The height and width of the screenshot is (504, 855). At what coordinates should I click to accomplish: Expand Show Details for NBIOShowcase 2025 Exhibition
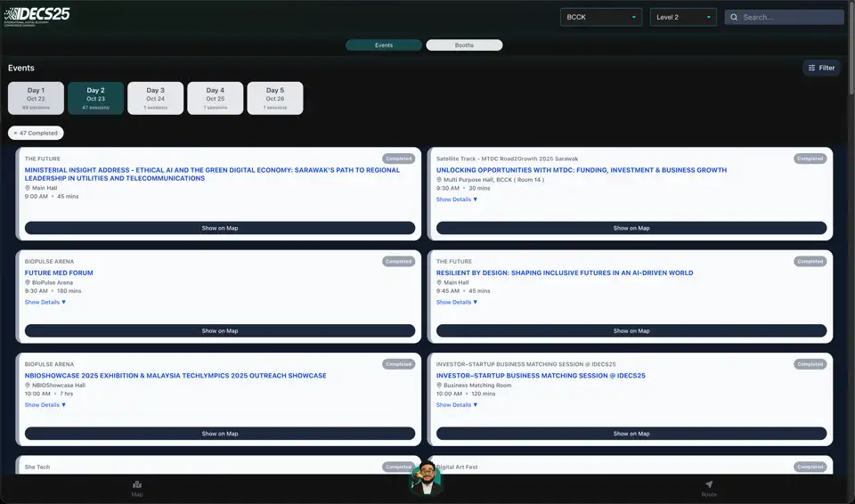45,405
